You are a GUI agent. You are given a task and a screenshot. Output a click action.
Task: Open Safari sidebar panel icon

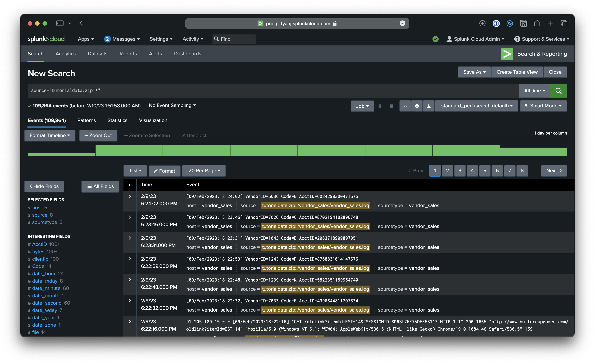[60, 23]
